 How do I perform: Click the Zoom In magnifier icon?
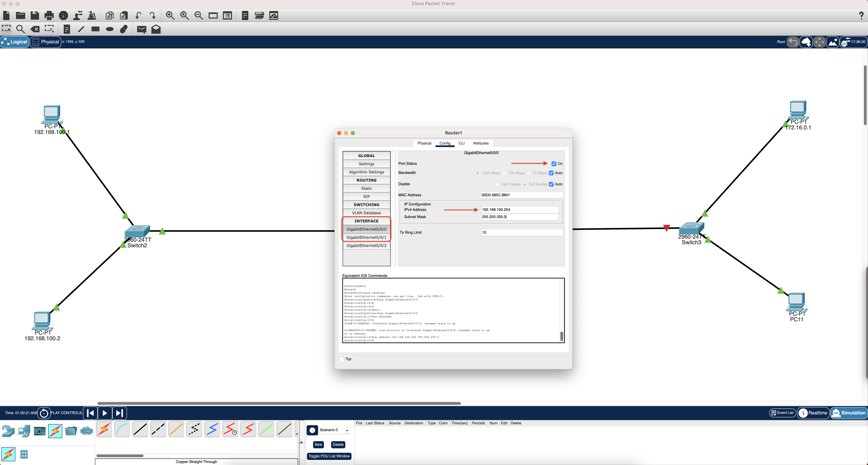click(x=170, y=15)
